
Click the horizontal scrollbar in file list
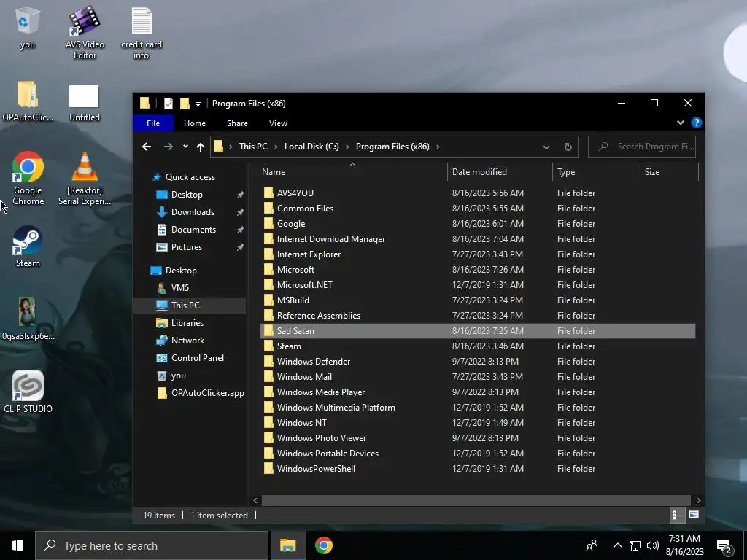click(x=476, y=500)
